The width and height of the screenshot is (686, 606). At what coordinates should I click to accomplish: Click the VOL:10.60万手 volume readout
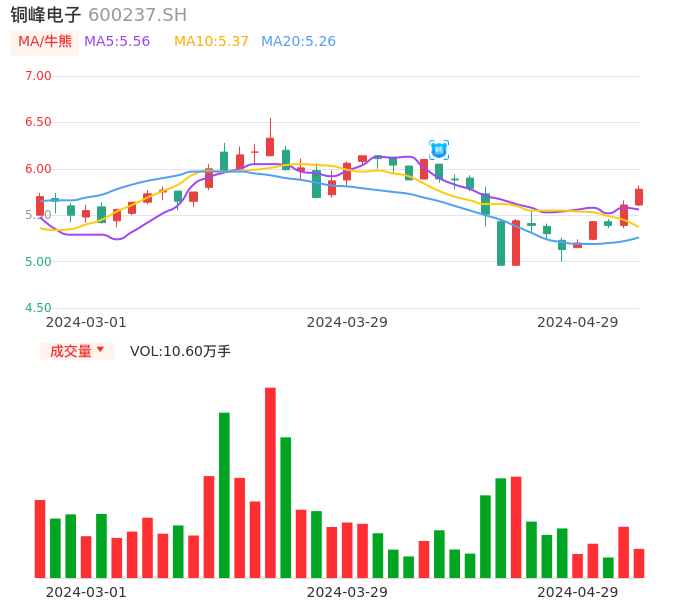point(180,351)
